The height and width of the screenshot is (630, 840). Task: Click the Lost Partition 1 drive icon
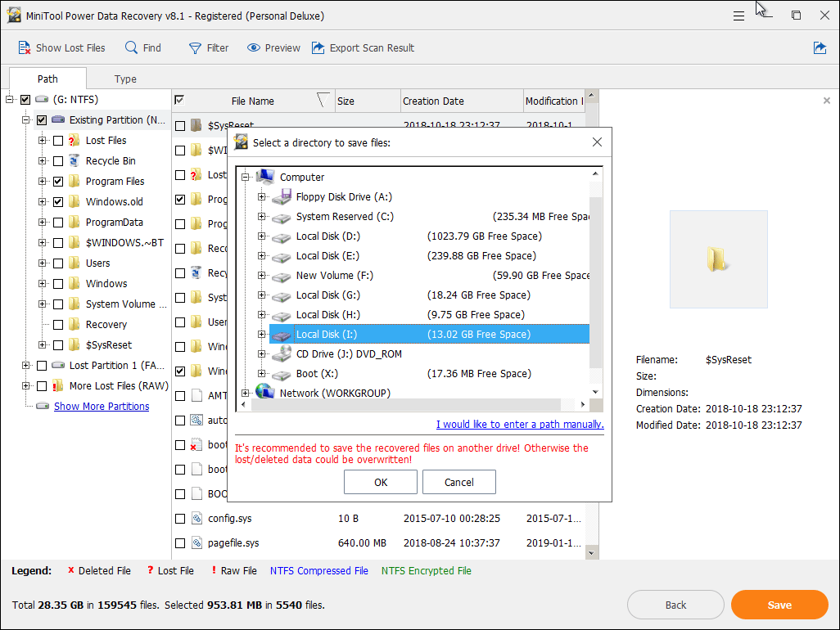click(x=58, y=365)
